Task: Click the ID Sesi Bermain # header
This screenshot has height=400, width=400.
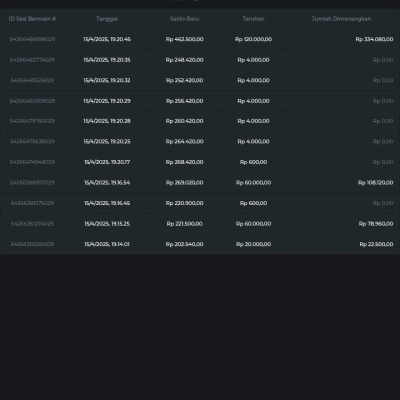Action: pos(32,19)
